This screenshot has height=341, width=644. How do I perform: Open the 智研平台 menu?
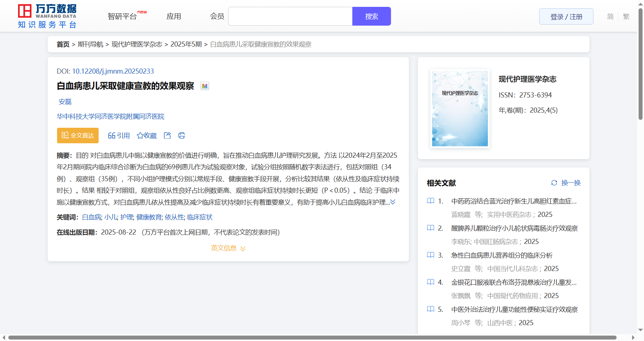point(122,17)
